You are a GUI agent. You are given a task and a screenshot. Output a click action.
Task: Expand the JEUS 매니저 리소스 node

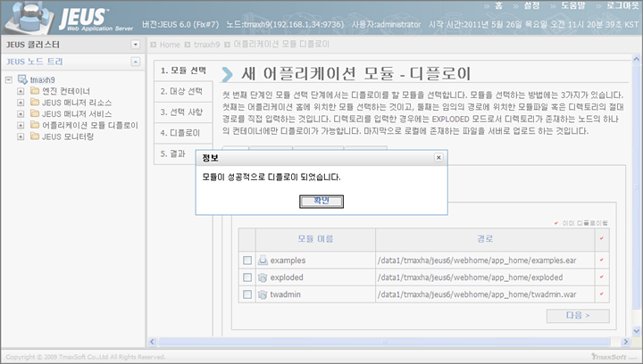(x=21, y=103)
